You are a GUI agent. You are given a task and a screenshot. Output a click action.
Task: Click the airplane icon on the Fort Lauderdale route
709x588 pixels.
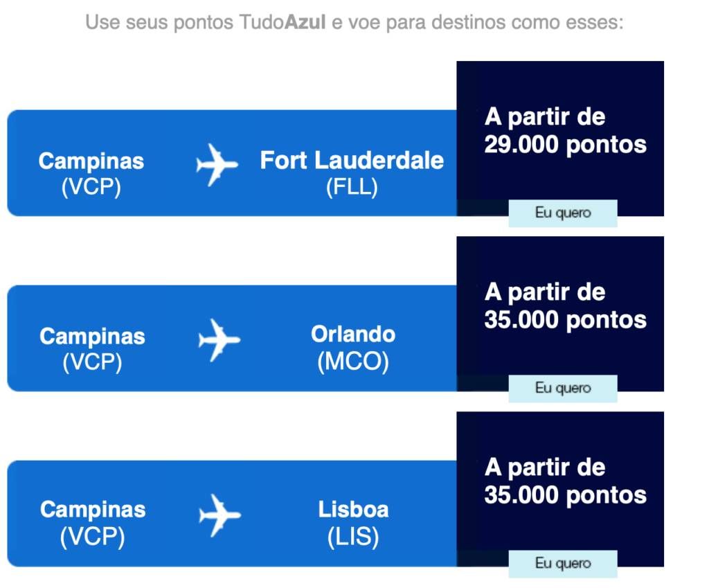(x=217, y=165)
